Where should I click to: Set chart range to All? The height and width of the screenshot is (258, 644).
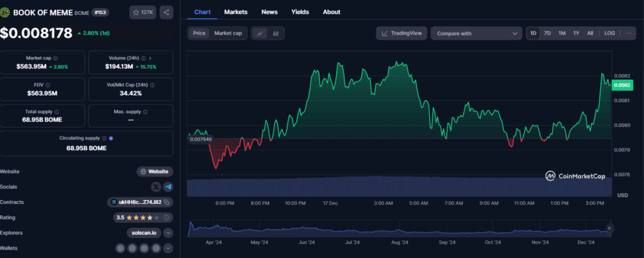tap(590, 33)
